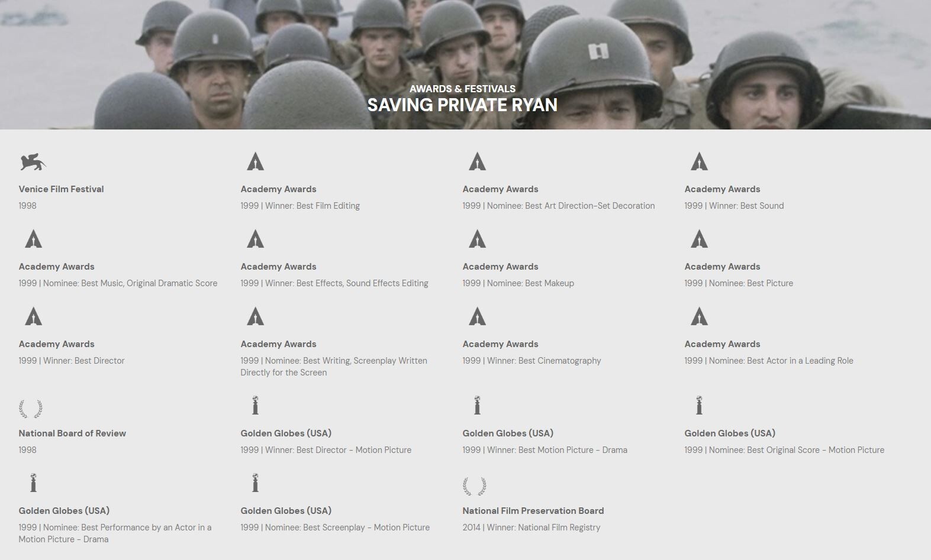Click the Oscar icon above Best Makeup
931x560 pixels.
tap(477, 239)
